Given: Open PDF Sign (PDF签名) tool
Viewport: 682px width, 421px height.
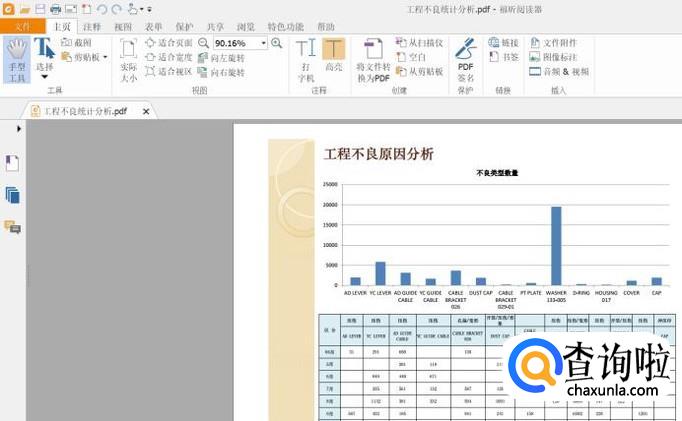Looking at the screenshot, I should click(465, 60).
